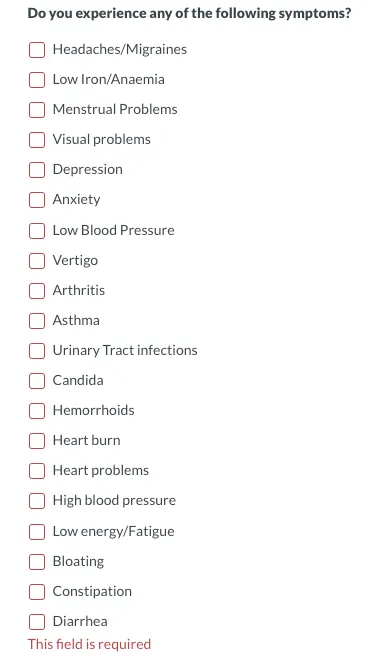Mark the Visual problems checkbox

(x=37, y=140)
